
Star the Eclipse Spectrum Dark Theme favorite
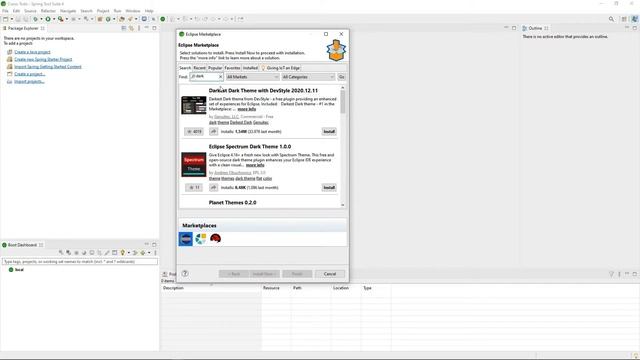point(194,187)
